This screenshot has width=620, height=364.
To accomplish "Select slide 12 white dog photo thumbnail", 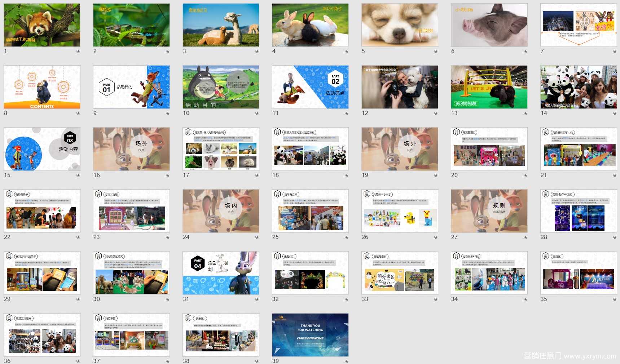I will pyautogui.click(x=400, y=87).
